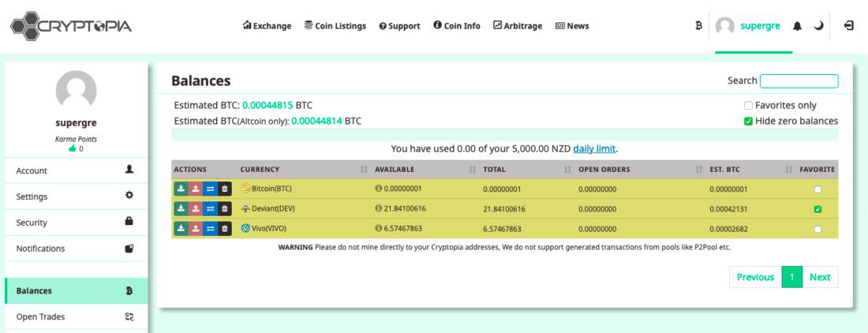Select Balances in the sidebar

[x=77, y=290]
